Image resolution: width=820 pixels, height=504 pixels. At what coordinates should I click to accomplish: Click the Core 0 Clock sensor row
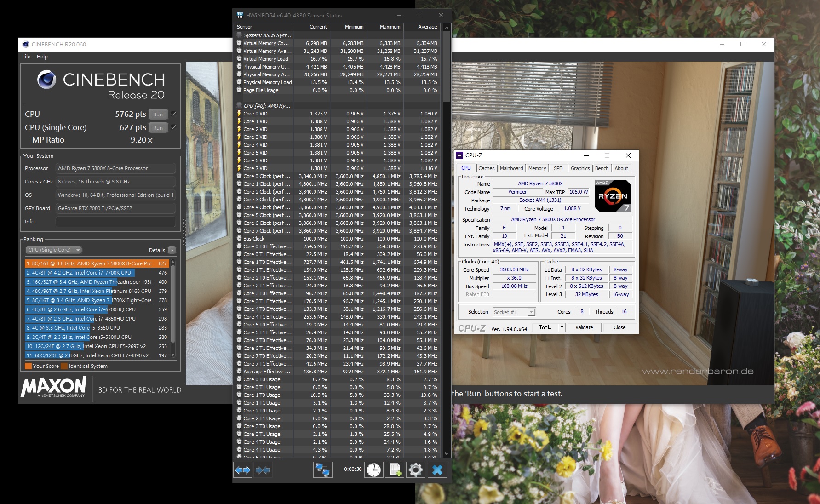pyautogui.click(x=337, y=176)
